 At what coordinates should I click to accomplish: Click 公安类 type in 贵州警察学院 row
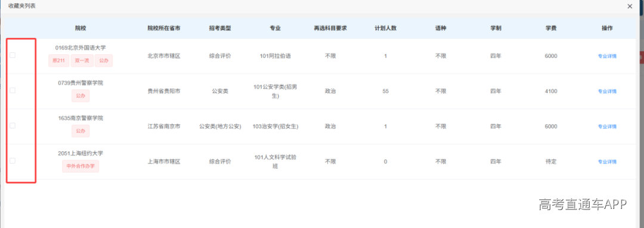click(x=220, y=92)
